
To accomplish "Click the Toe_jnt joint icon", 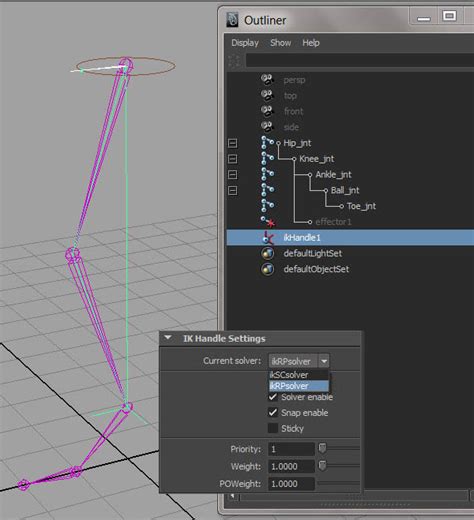I will coord(267,206).
